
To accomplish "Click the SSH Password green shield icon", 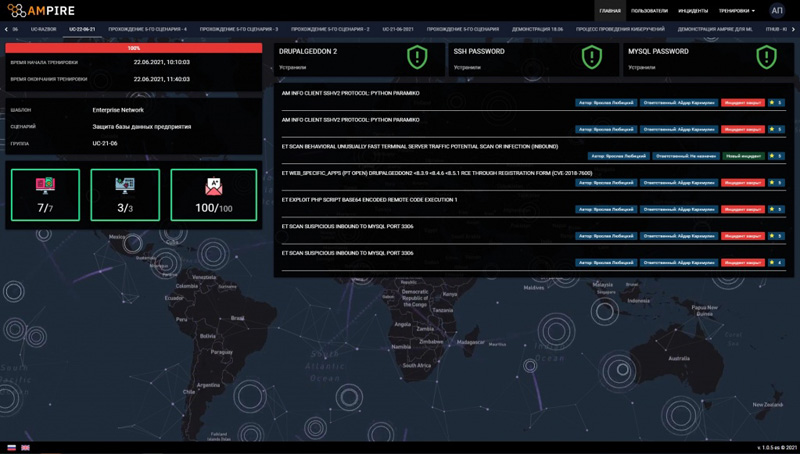I will (x=592, y=57).
